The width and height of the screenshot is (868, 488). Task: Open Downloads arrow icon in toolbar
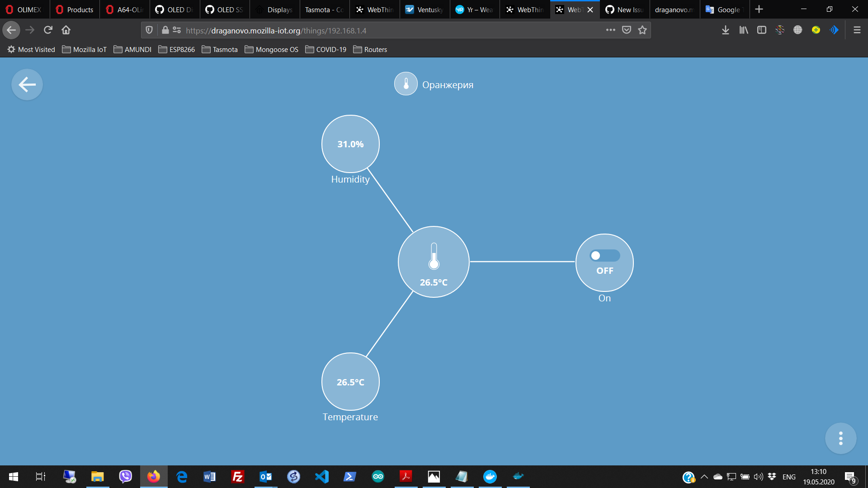pyautogui.click(x=725, y=30)
